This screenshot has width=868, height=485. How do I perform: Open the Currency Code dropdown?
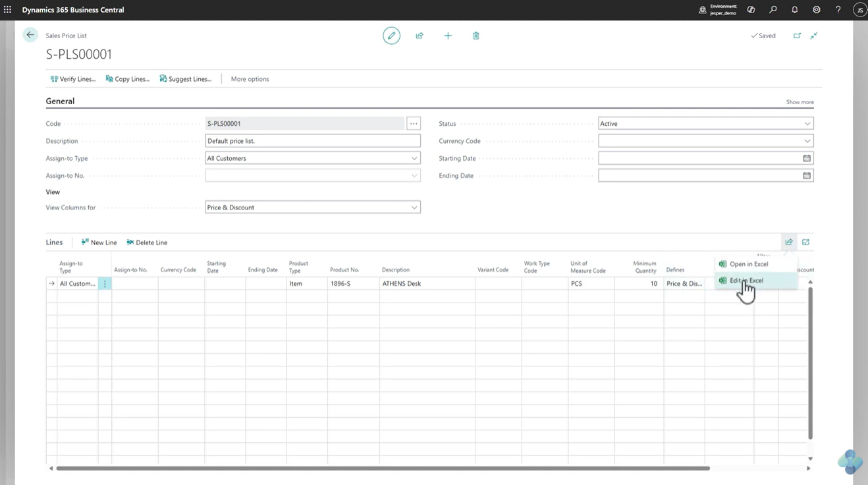click(706, 141)
